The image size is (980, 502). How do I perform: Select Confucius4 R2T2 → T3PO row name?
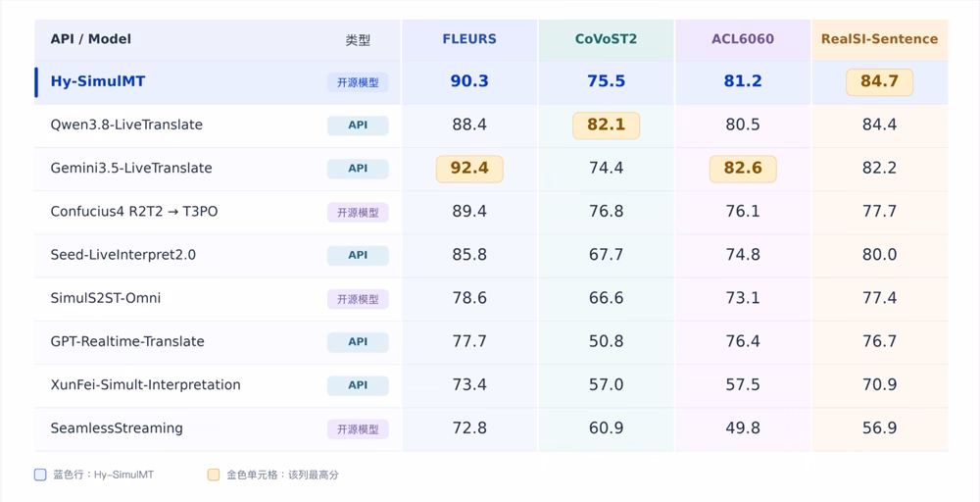coord(133,212)
